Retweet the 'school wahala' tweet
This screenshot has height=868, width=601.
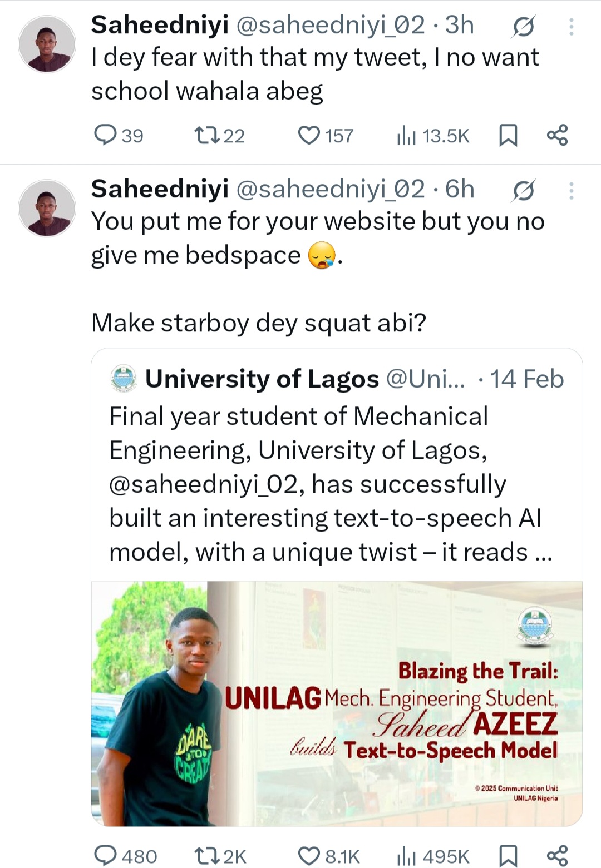[220, 135]
